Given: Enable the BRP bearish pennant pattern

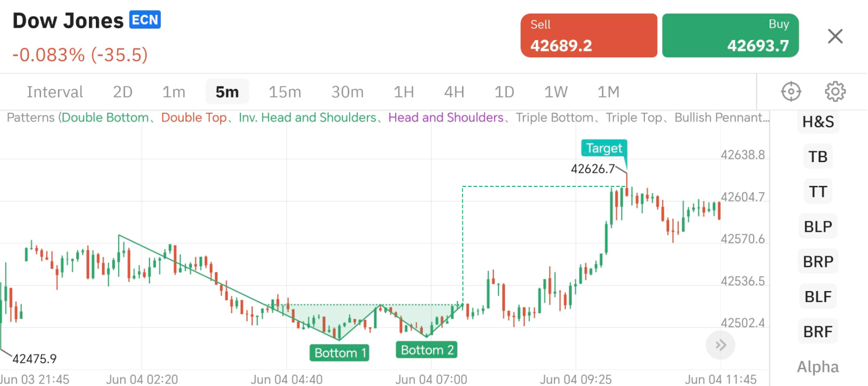Looking at the screenshot, I should (818, 261).
